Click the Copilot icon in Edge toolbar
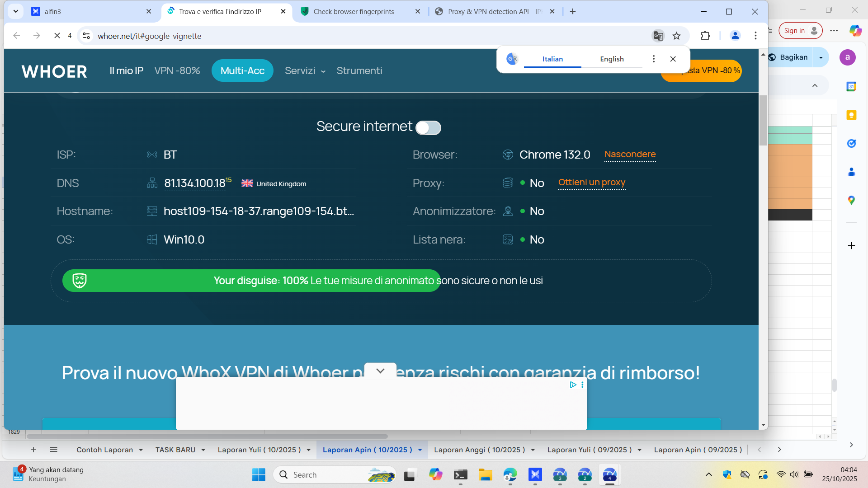This screenshot has width=868, height=488. (x=855, y=30)
